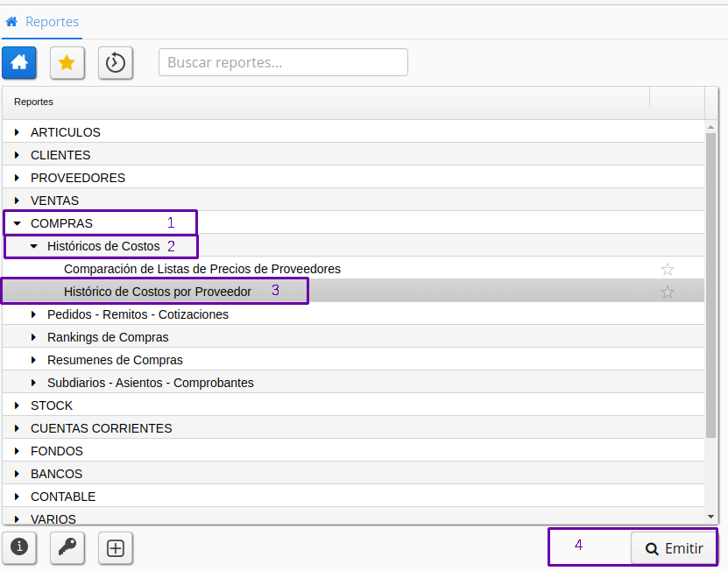Show favorite reports with the star button
Screen dimensions: 728x571
click(x=67, y=63)
